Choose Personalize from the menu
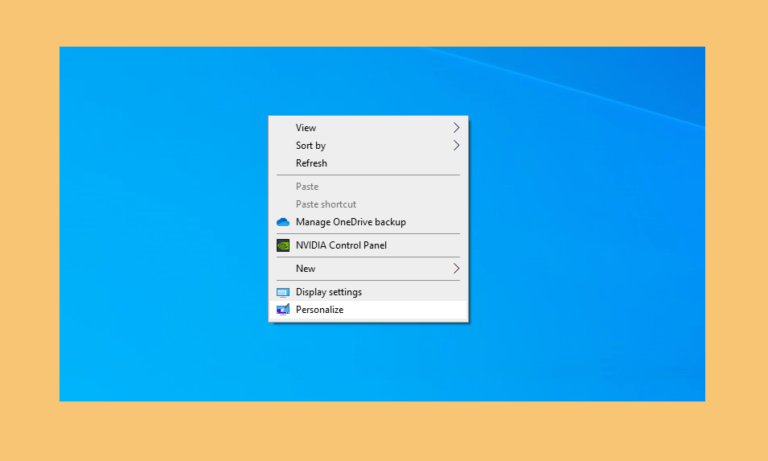Viewport: 768px width, 461px height. [368, 310]
